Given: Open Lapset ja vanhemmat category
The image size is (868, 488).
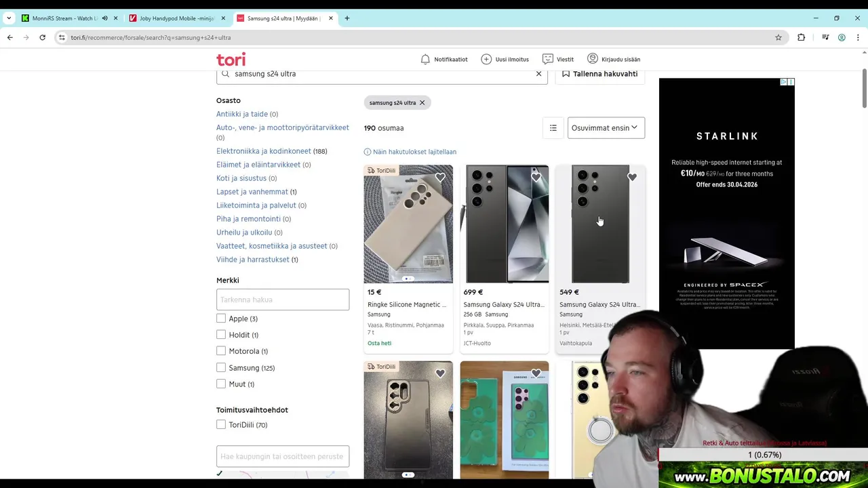Looking at the screenshot, I should click(x=252, y=192).
